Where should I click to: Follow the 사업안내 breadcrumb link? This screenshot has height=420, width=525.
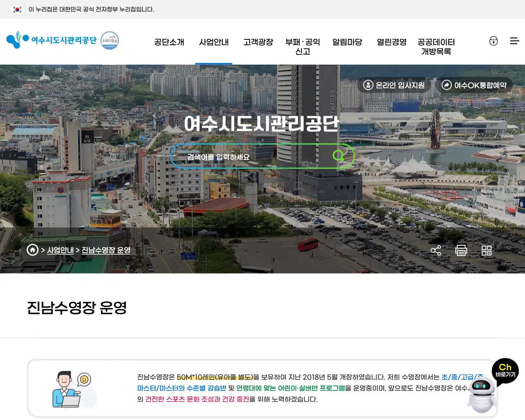(60, 249)
